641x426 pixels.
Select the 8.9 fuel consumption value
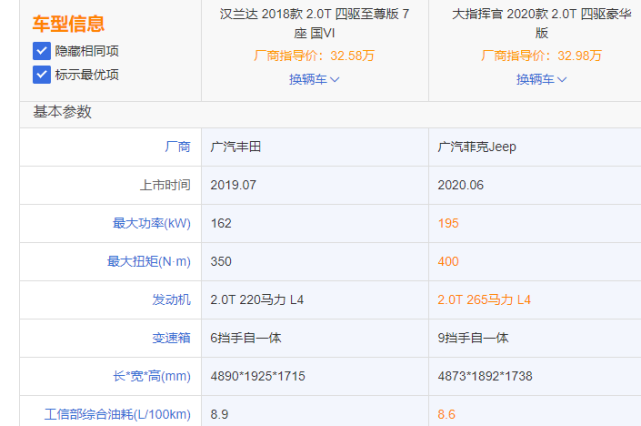click(219, 415)
